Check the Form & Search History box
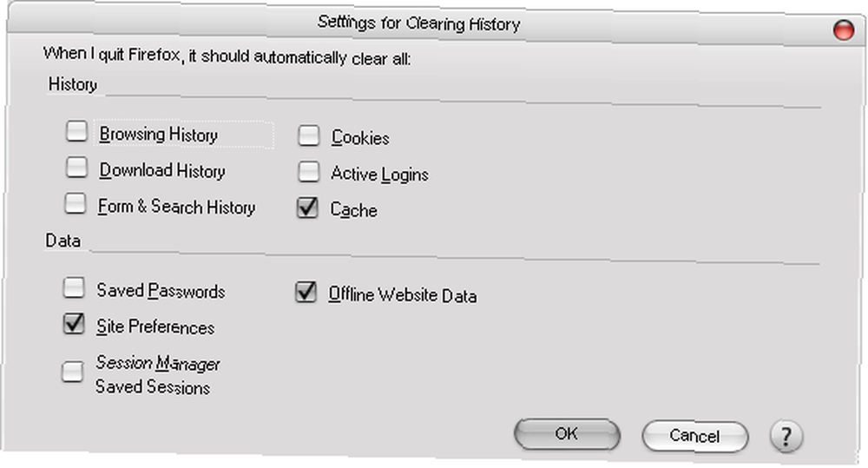The width and height of the screenshot is (868, 468). pos(76,203)
